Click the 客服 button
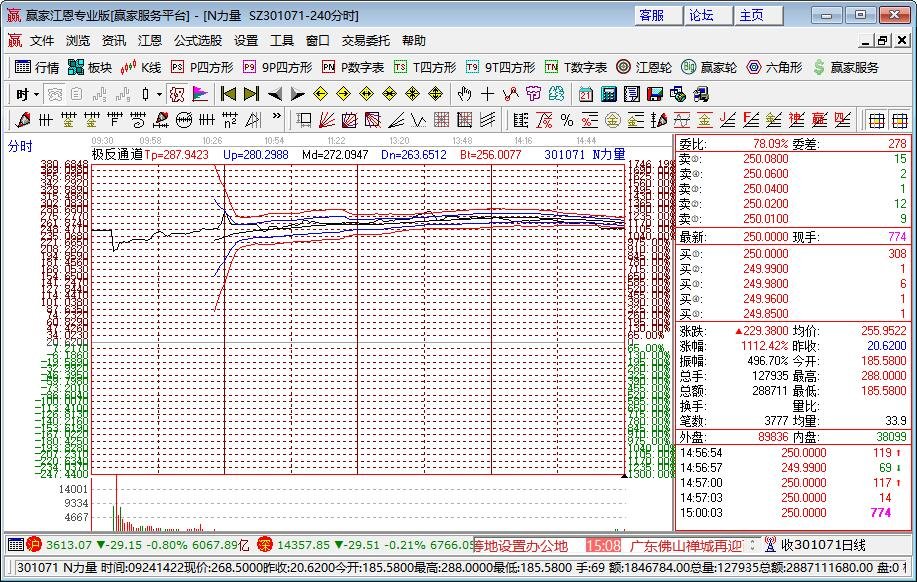Viewport: 917px width, 582px height. pos(656,15)
